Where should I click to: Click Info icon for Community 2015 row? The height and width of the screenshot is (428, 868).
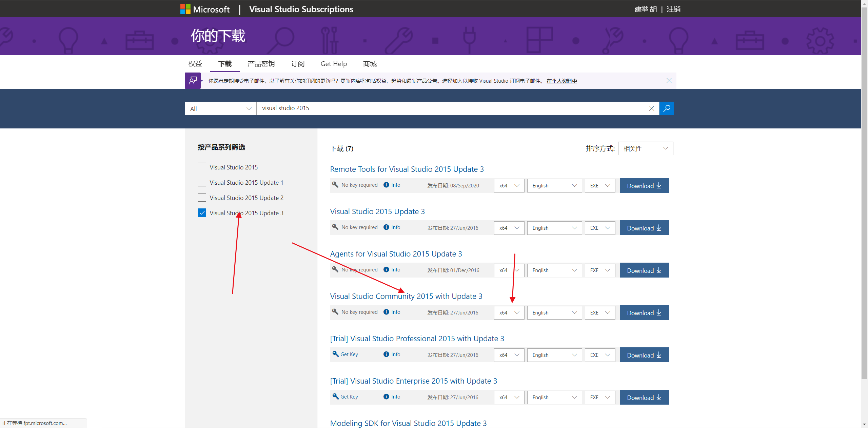coord(386,312)
